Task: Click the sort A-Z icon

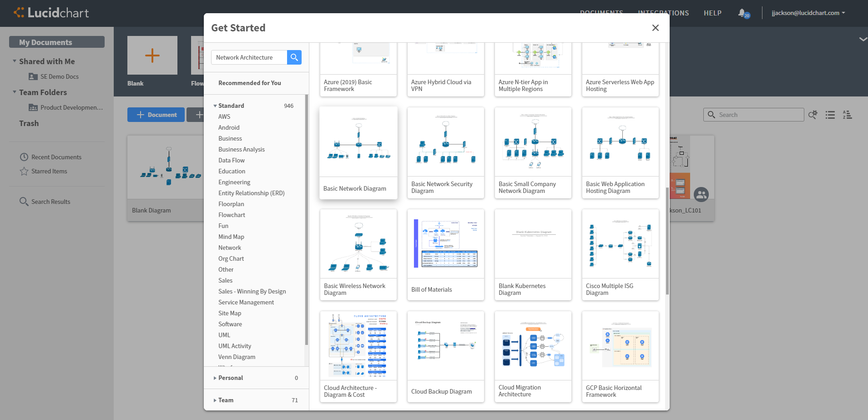Action: (x=847, y=115)
